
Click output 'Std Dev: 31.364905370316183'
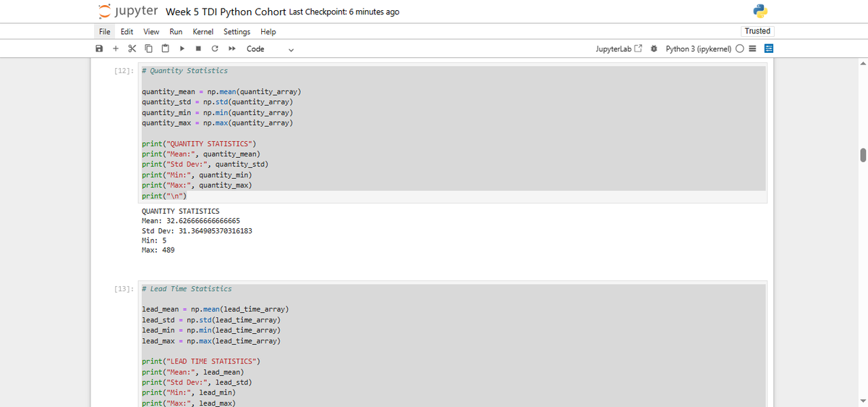tap(197, 230)
